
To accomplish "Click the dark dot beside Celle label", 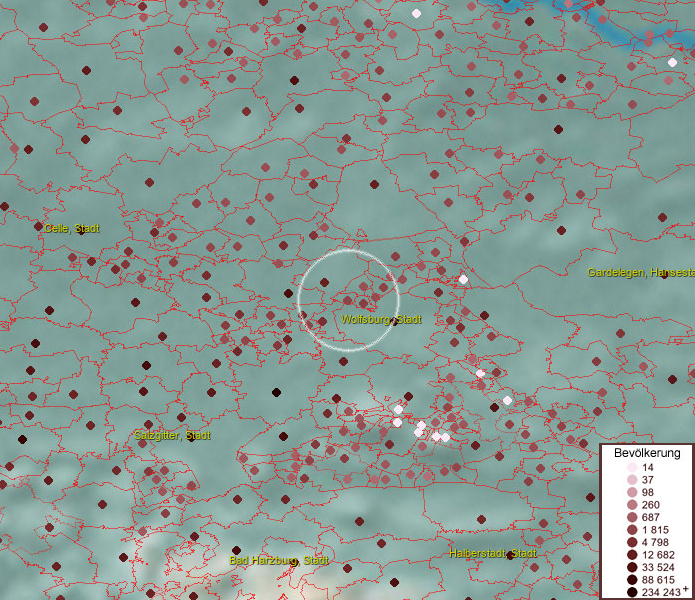I will (x=39, y=226).
